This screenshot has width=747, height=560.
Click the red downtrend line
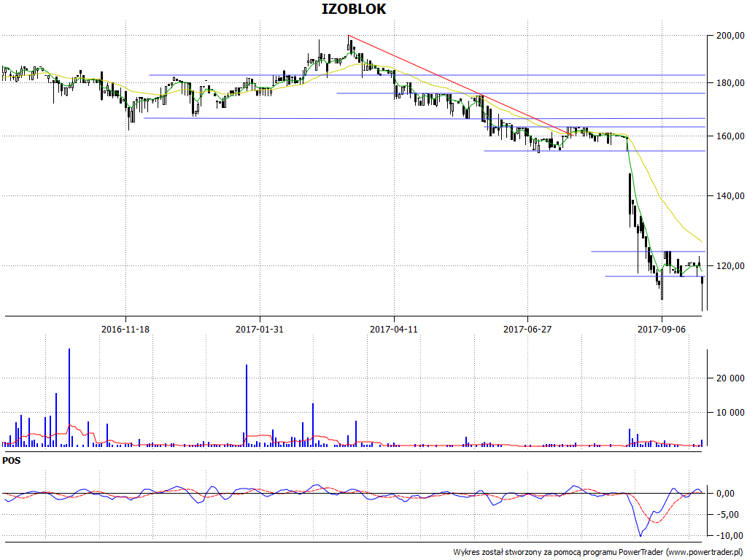(460, 85)
